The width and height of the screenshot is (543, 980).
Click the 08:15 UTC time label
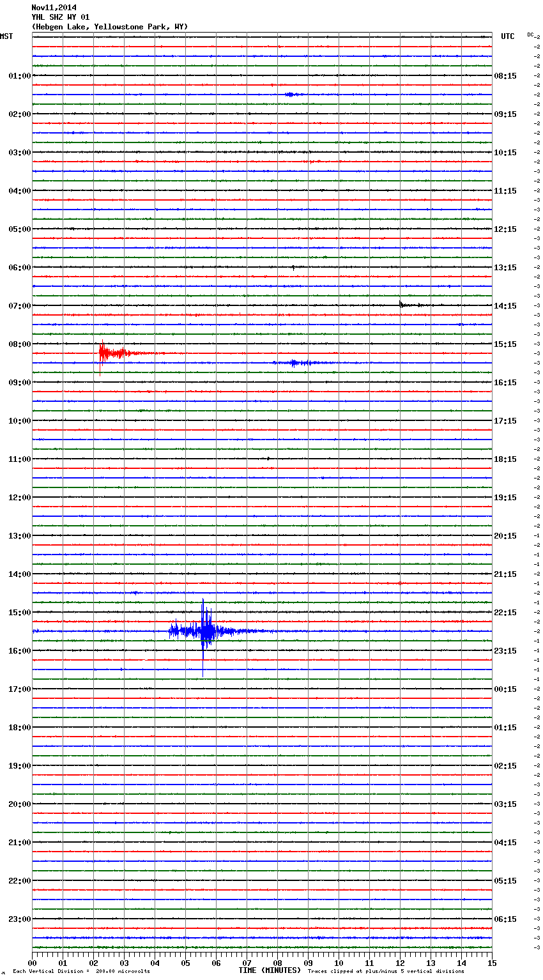pyautogui.click(x=505, y=76)
